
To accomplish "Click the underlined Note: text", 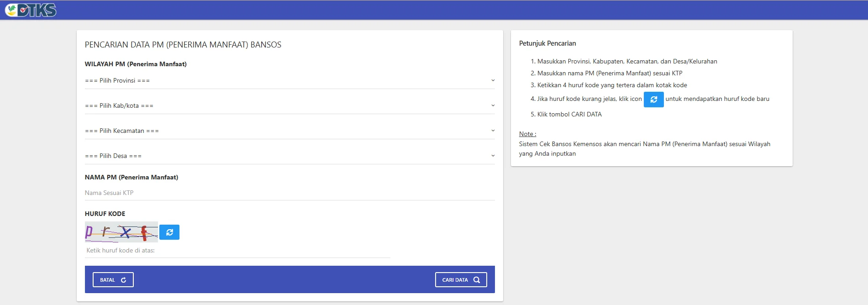I will [527, 134].
